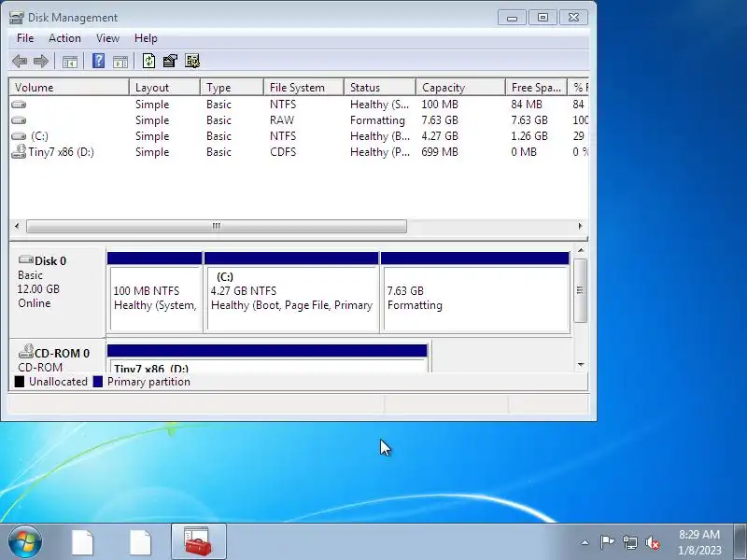Open the Action menu
The height and width of the screenshot is (560, 747).
pyautogui.click(x=64, y=38)
